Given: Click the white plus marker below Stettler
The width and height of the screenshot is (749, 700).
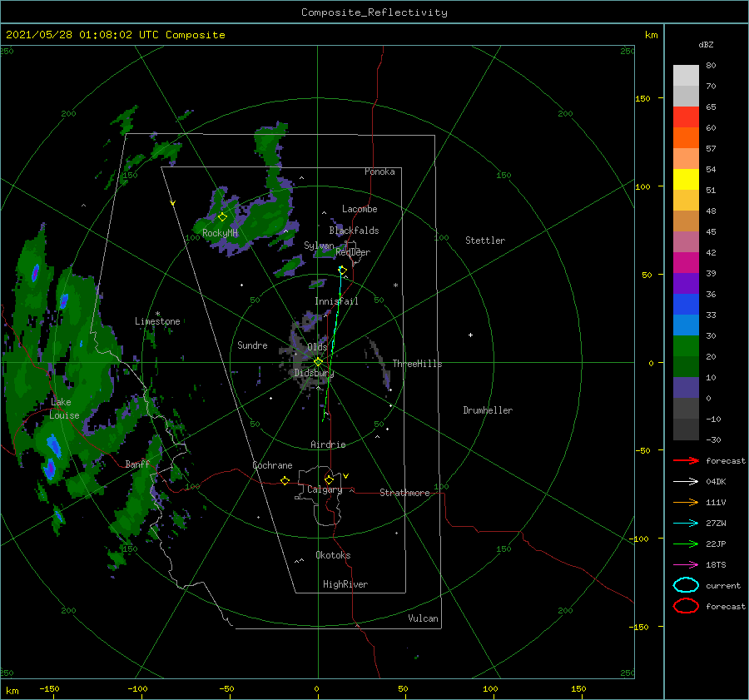Looking at the screenshot, I should [x=470, y=335].
